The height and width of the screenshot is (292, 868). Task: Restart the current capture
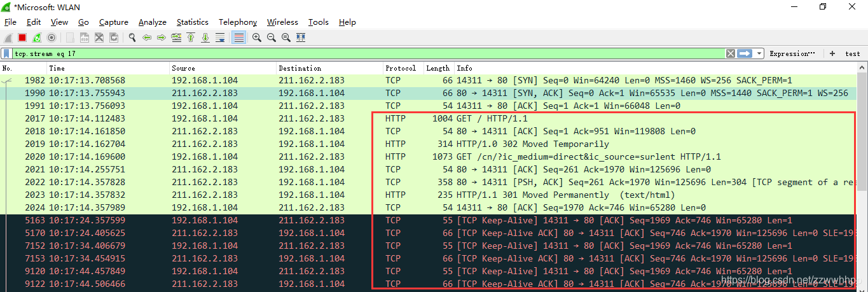point(37,38)
